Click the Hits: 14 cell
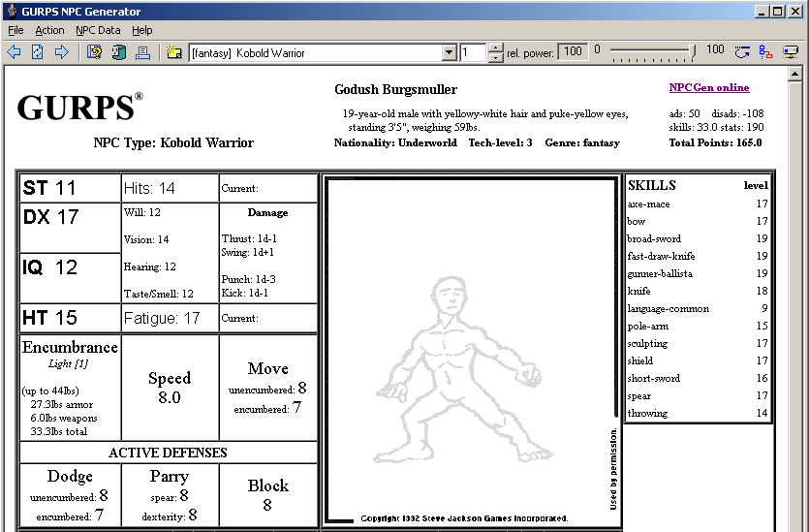 pyautogui.click(x=170, y=188)
